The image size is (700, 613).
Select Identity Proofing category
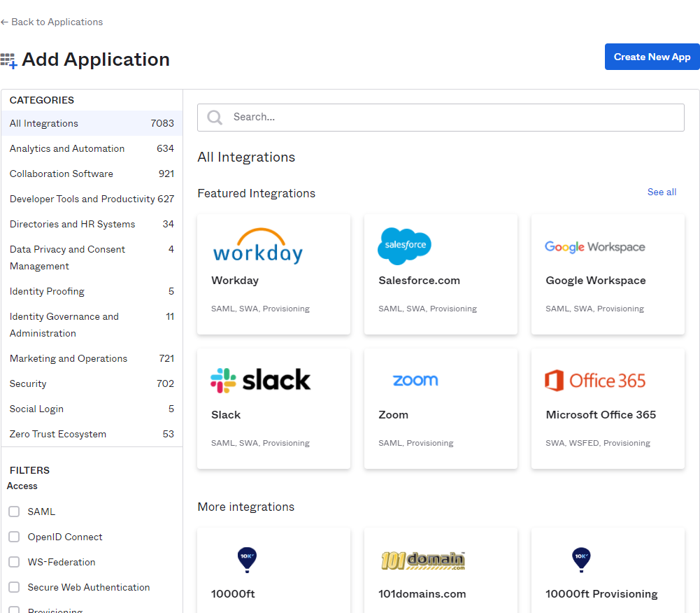pos(92,291)
